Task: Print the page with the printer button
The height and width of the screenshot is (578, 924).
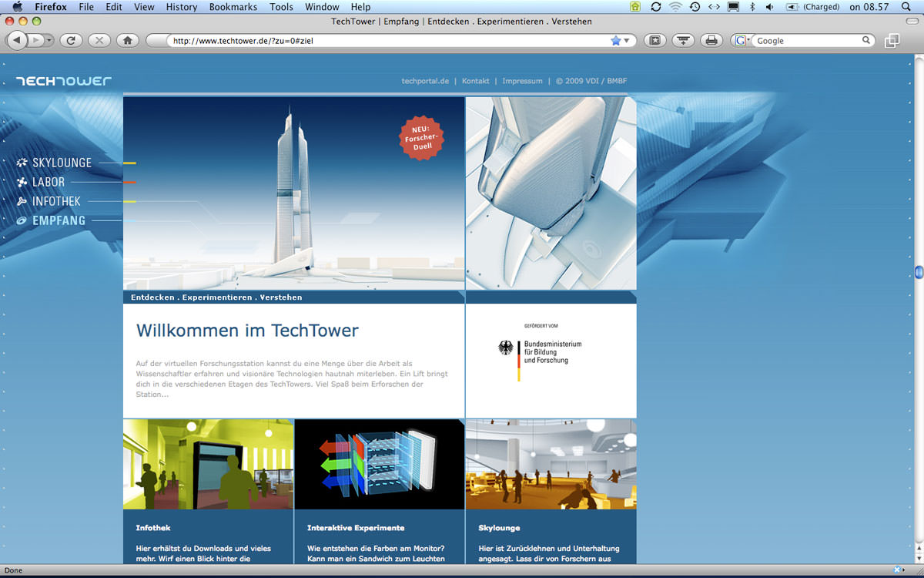Action: pyautogui.click(x=711, y=40)
